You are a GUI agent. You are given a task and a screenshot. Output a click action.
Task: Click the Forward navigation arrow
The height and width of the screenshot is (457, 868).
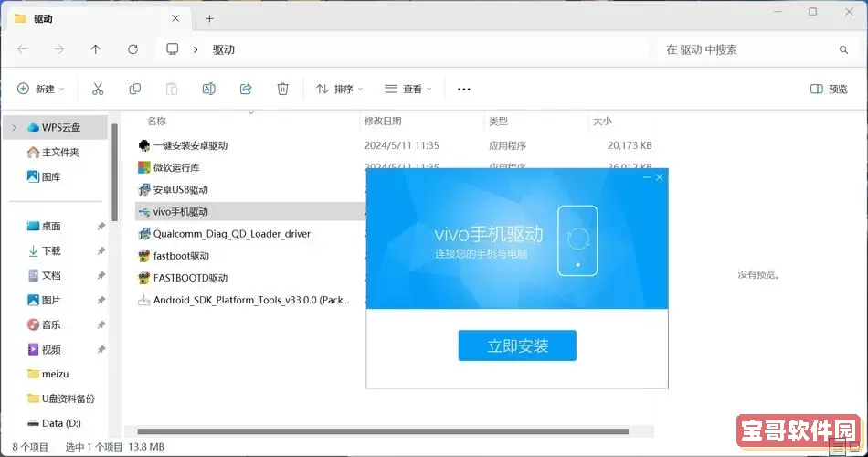pyautogui.click(x=58, y=49)
